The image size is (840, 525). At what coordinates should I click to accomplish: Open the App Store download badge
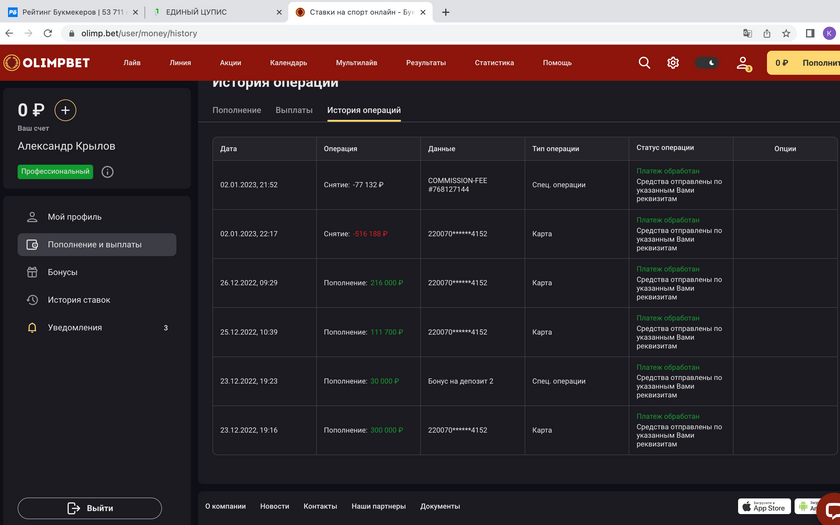(x=764, y=506)
